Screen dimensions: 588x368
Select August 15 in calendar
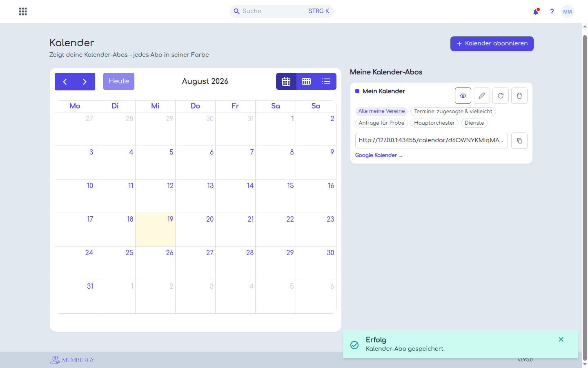click(x=276, y=196)
